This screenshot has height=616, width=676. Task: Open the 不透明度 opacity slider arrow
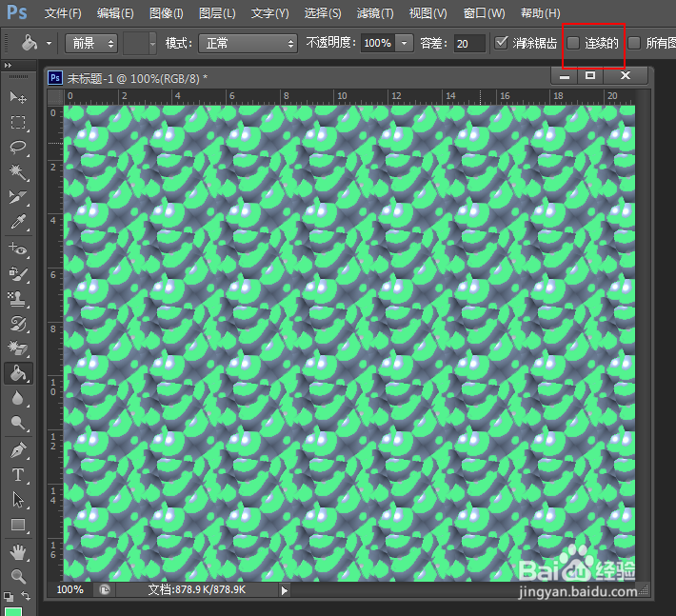click(x=404, y=43)
